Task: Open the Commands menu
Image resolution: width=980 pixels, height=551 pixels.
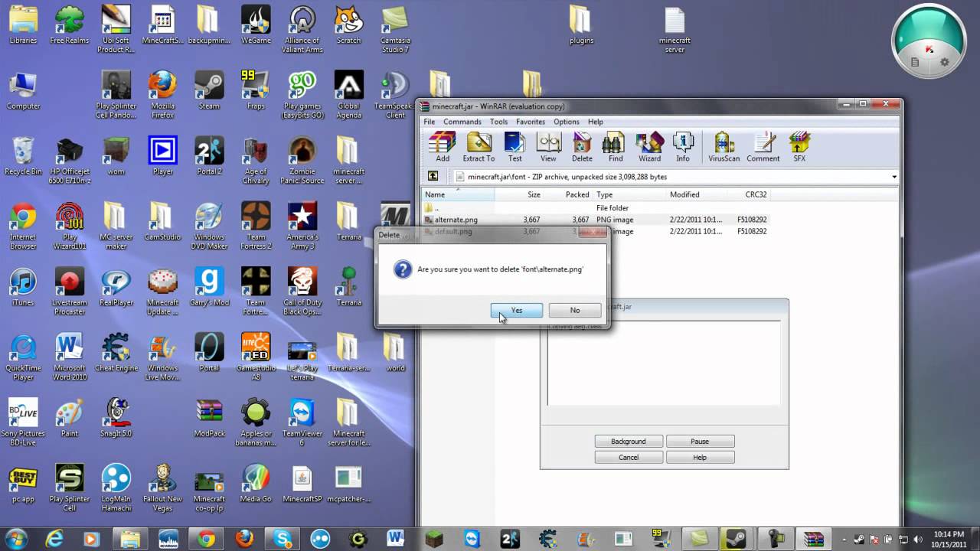Action: click(x=462, y=122)
